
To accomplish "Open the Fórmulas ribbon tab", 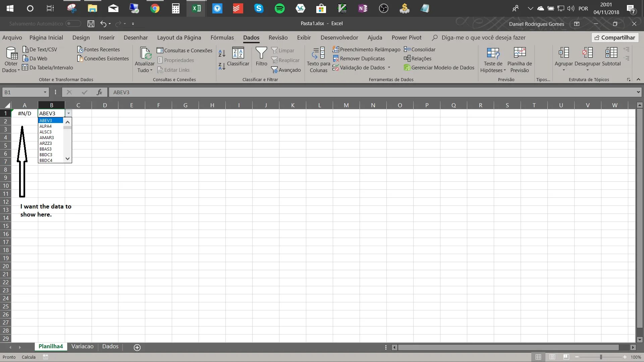I will click(222, 38).
